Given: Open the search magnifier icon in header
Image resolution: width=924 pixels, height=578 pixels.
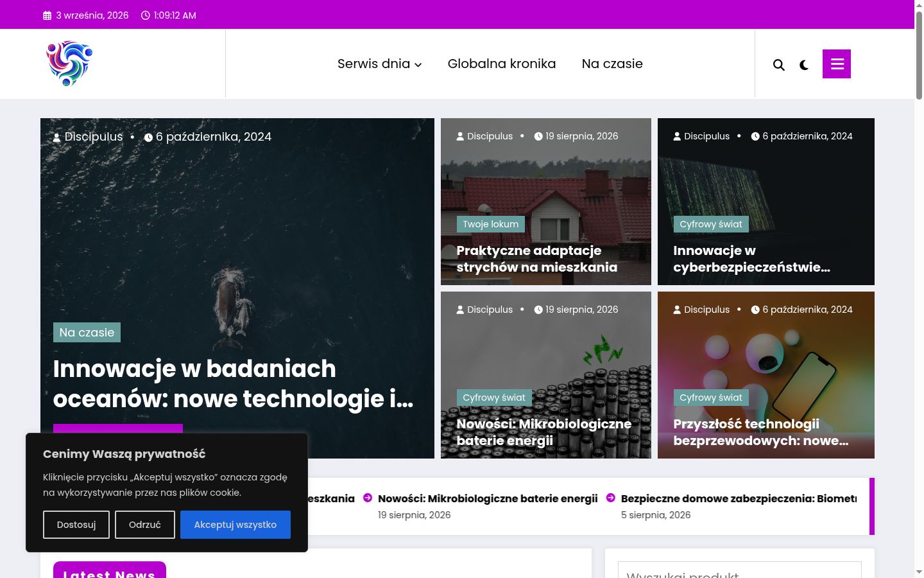Looking at the screenshot, I should (x=778, y=65).
